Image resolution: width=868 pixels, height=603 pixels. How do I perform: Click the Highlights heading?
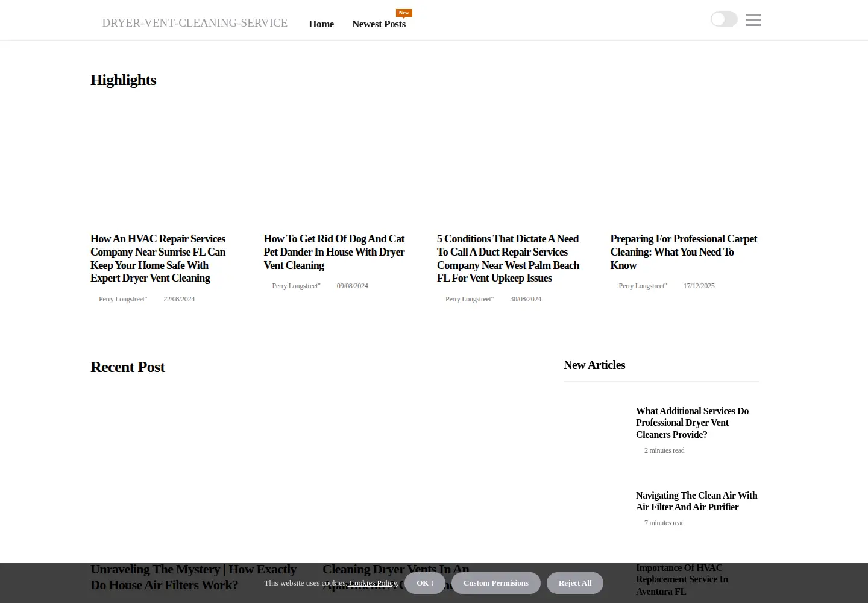(x=123, y=80)
